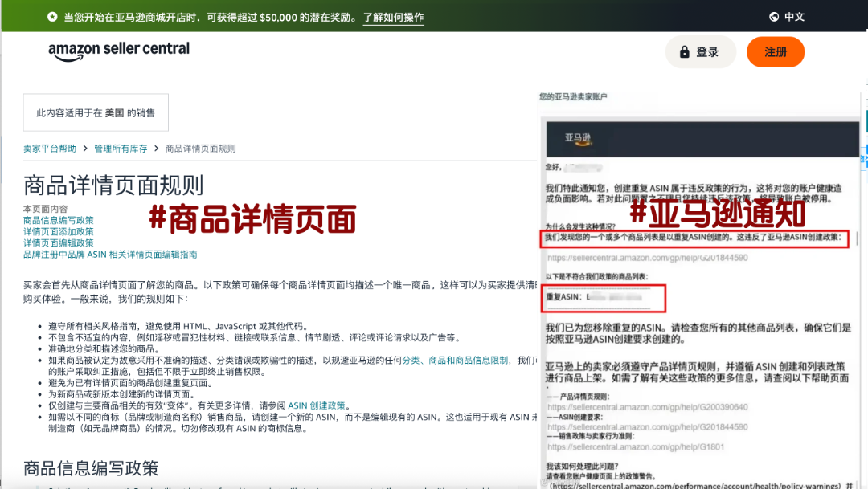Screen dimensions: 868x489
Task: Jump to 详情页面编辑政策 section link
Action: 58,242
